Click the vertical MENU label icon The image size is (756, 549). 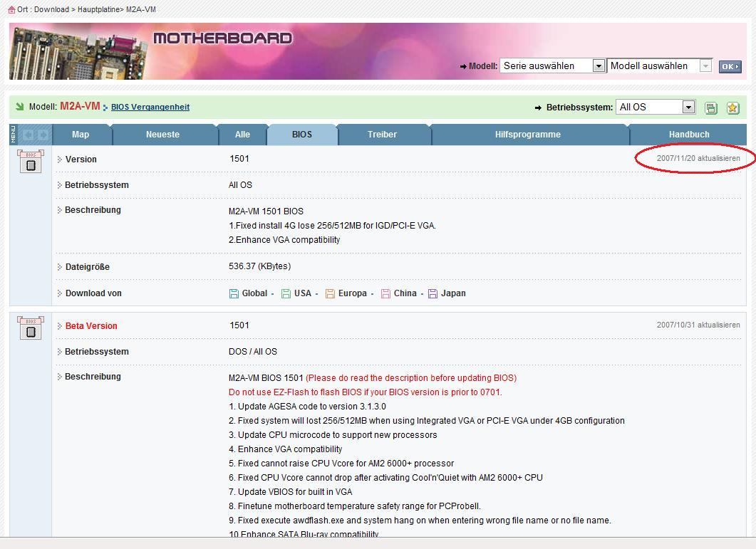pyautogui.click(x=13, y=135)
